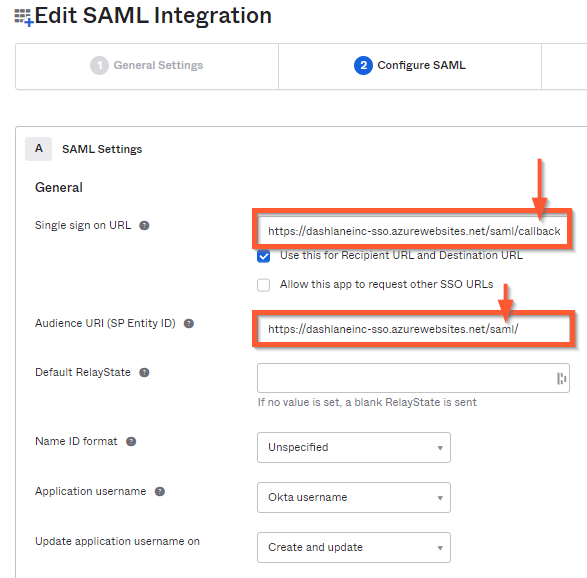Go to the General Settings step tab
Image resolution: width=587 pixels, height=578 pixels.
pos(147,66)
